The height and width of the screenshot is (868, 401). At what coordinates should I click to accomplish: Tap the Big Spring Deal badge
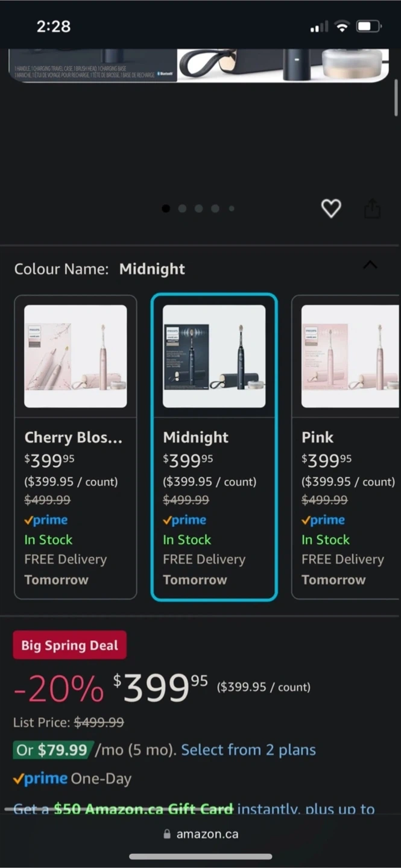coord(69,646)
